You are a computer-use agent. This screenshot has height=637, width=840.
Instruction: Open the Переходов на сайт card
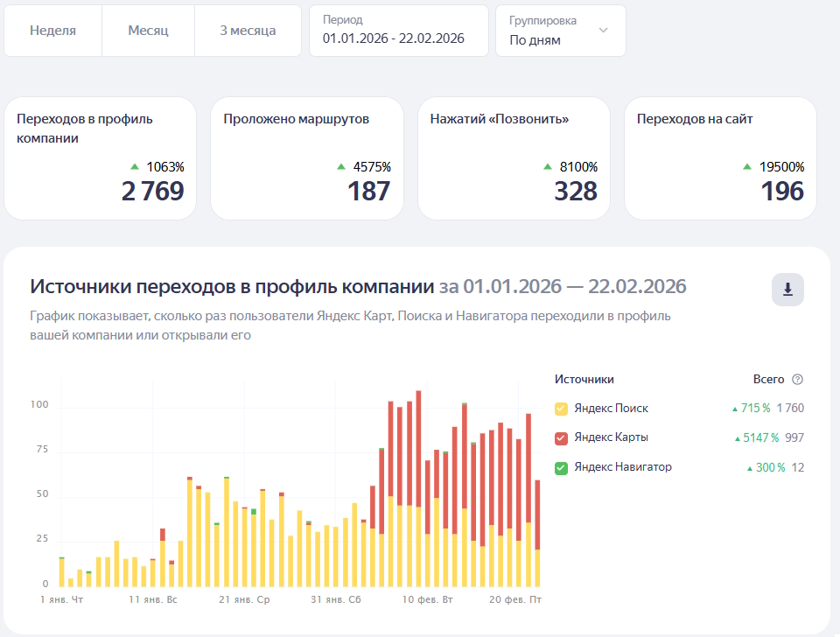tap(720, 158)
